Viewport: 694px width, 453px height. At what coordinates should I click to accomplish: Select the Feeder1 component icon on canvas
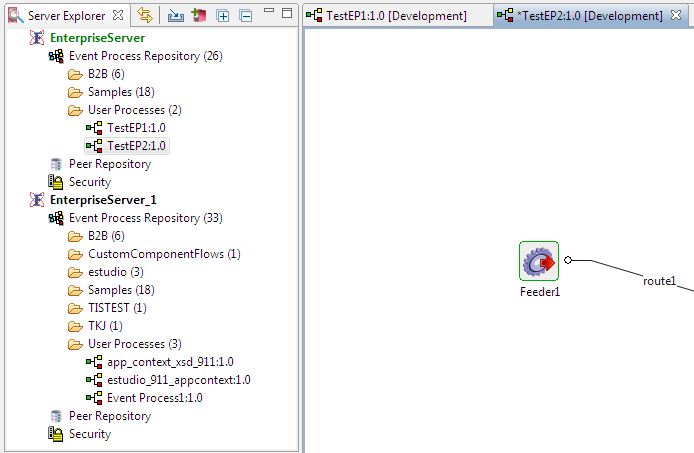pyautogui.click(x=538, y=261)
